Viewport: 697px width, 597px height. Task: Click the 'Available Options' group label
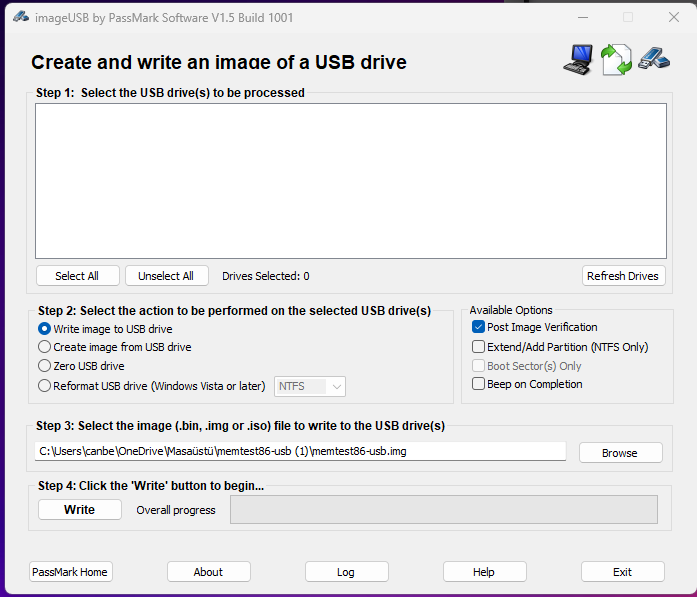click(x=511, y=310)
